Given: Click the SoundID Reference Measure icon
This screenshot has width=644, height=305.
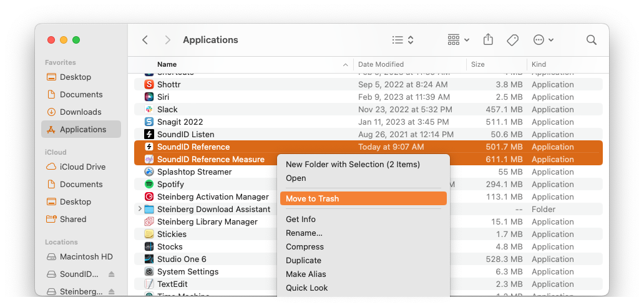Looking at the screenshot, I should click(149, 159).
